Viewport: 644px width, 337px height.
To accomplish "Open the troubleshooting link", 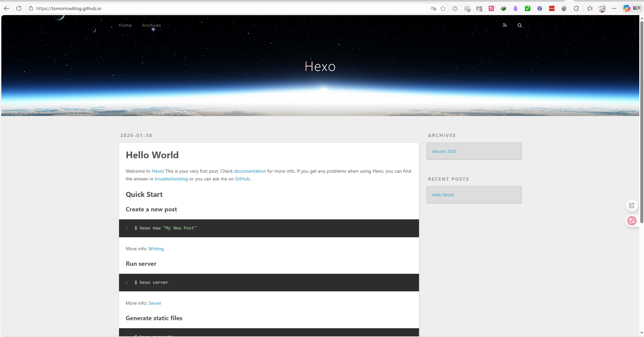I will pyautogui.click(x=171, y=179).
